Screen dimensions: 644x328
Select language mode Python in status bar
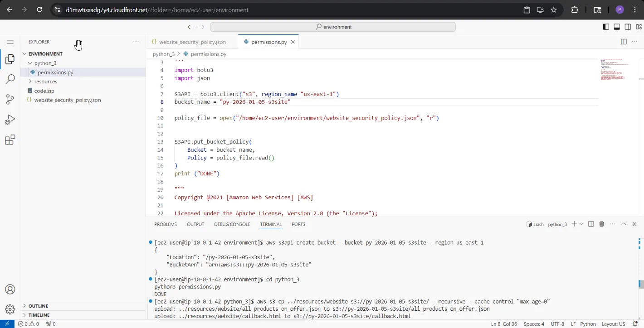click(x=588, y=324)
